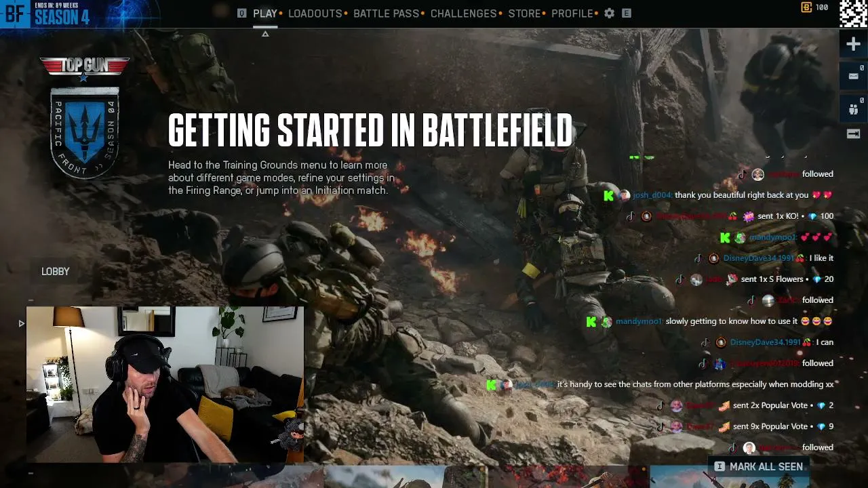The image size is (868, 488).
Task: Click "Getting Started in Battlefield" headline
Action: pyautogui.click(x=370, y=130)
